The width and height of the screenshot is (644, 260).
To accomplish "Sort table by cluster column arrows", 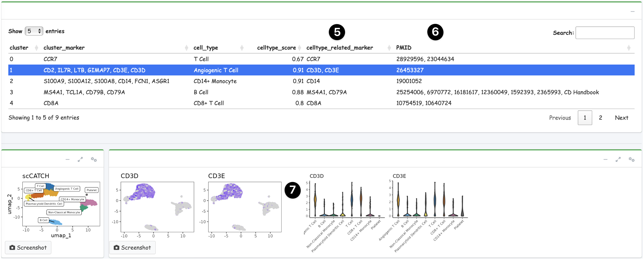I will [36, 48].
